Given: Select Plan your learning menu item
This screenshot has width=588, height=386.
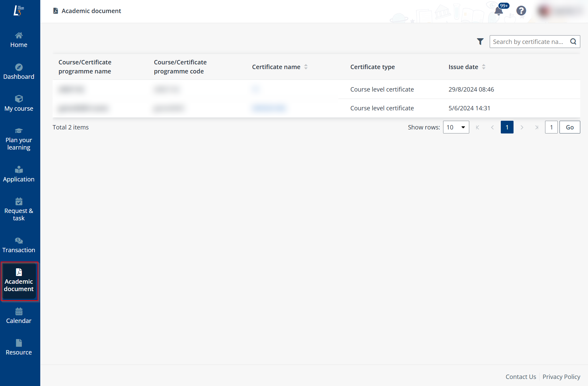Looking at the screenshot, I should point(19,139).
